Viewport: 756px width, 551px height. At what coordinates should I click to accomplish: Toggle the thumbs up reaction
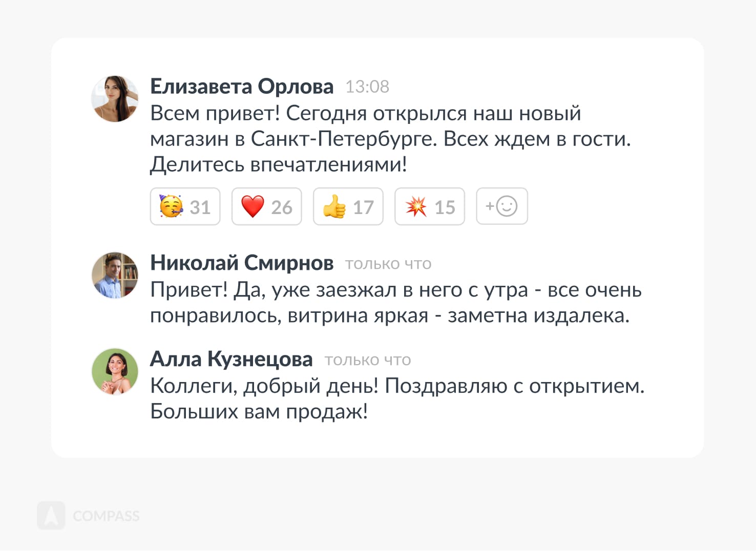pos(348,207)
